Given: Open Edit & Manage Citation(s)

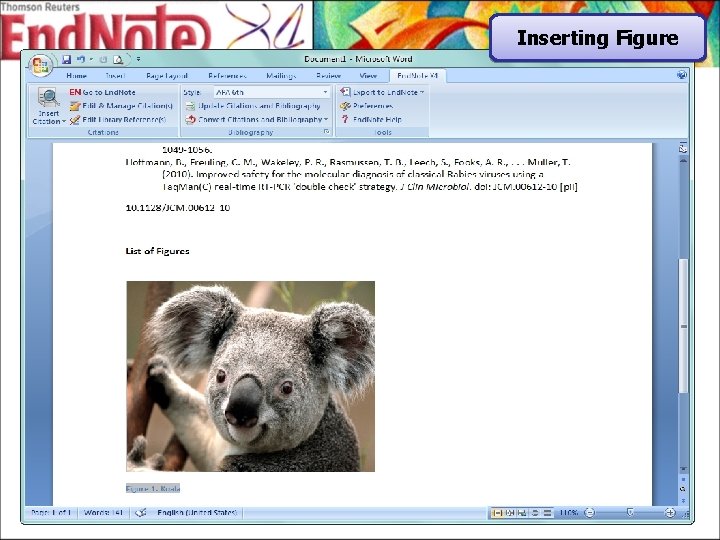Looking at the screenshot, I should click(121, 106).
